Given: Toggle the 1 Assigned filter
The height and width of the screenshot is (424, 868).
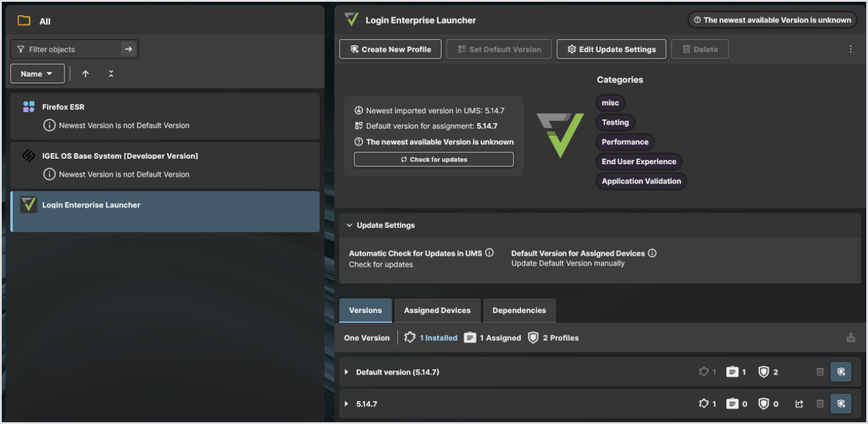Looking at the screenshot, I should click(x=493, y=338).
